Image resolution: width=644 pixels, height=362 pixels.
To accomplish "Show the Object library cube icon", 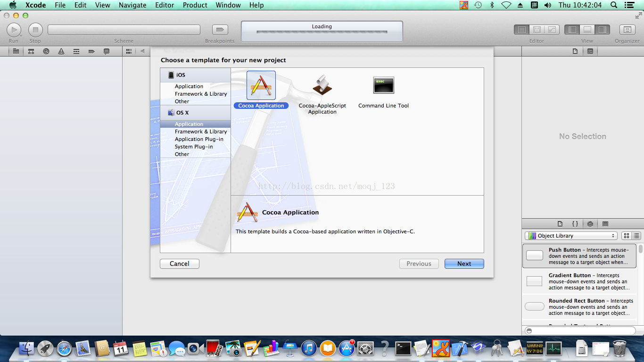I will pos(590,224).
